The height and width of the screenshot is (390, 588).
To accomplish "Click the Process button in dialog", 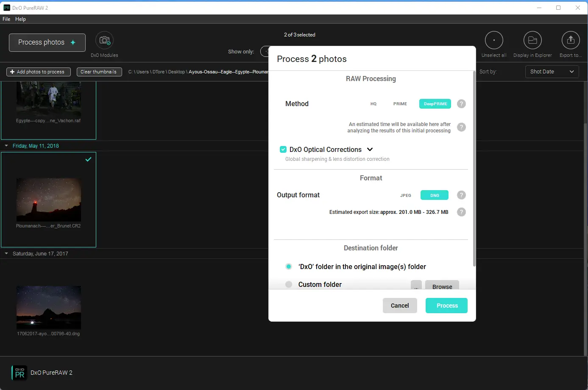I will (x=446, y=306).
